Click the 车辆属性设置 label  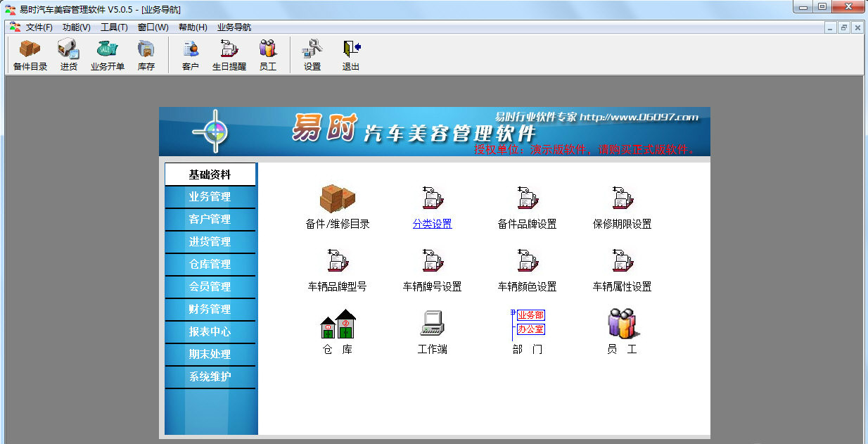coord(623,287)
